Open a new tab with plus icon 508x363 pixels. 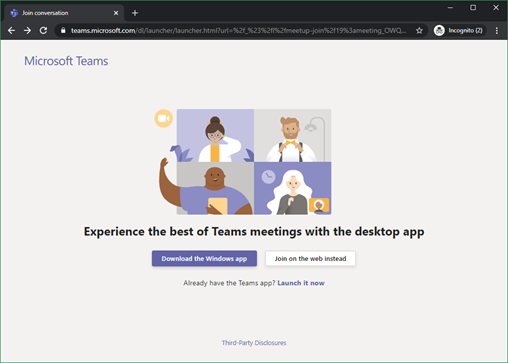click(135, 13)
